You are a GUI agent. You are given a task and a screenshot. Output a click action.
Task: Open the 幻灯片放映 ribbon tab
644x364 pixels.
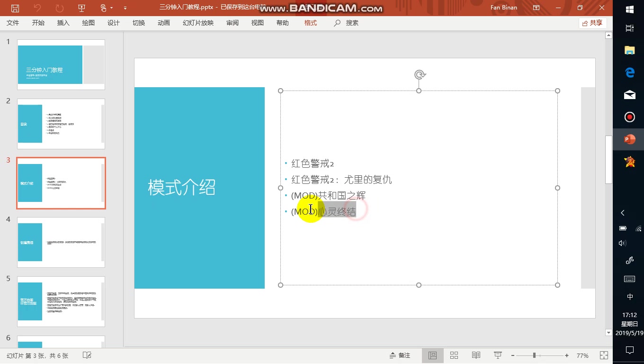[198, 23]
